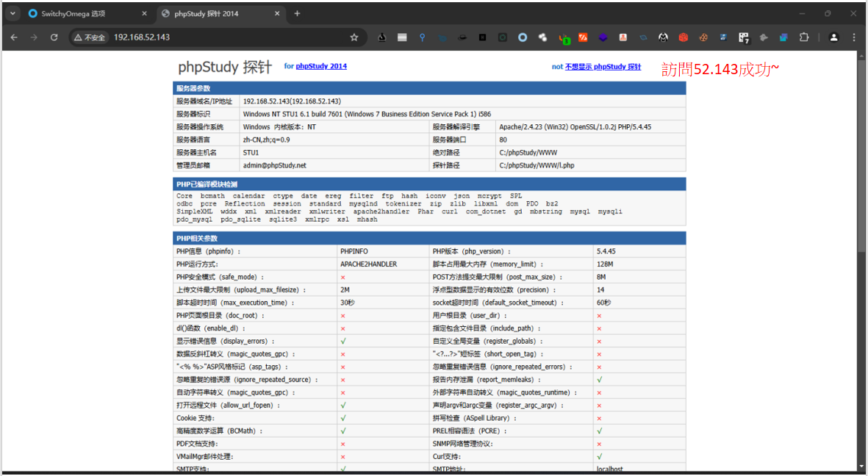
Task: Click the blue map-pin extension icon
Action: click(423, 37)
